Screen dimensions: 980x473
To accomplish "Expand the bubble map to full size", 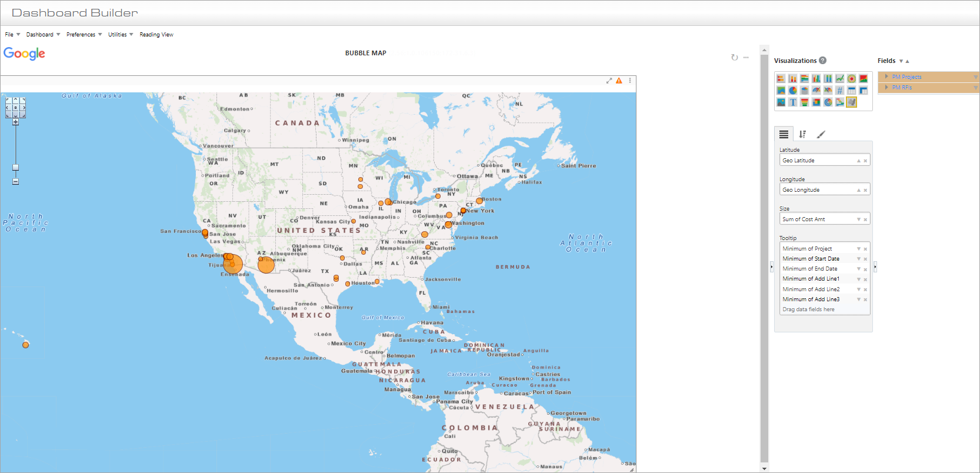I will click(609, 81).
